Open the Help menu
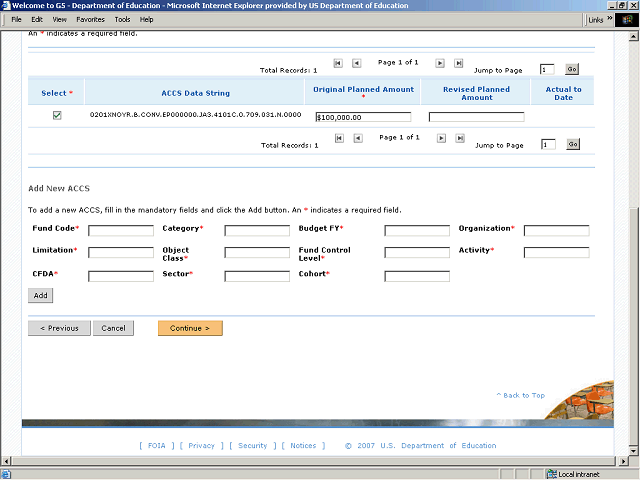 point(147,19)
